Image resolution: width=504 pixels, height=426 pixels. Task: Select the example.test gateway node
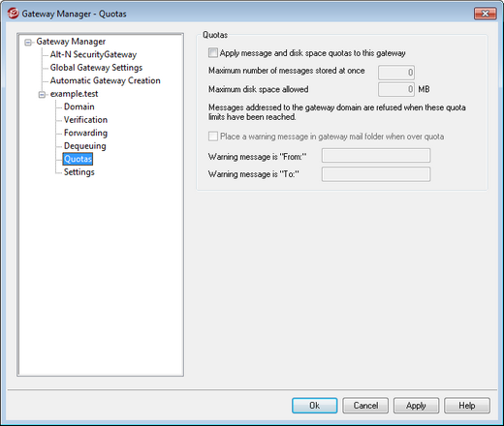(74, 94)
